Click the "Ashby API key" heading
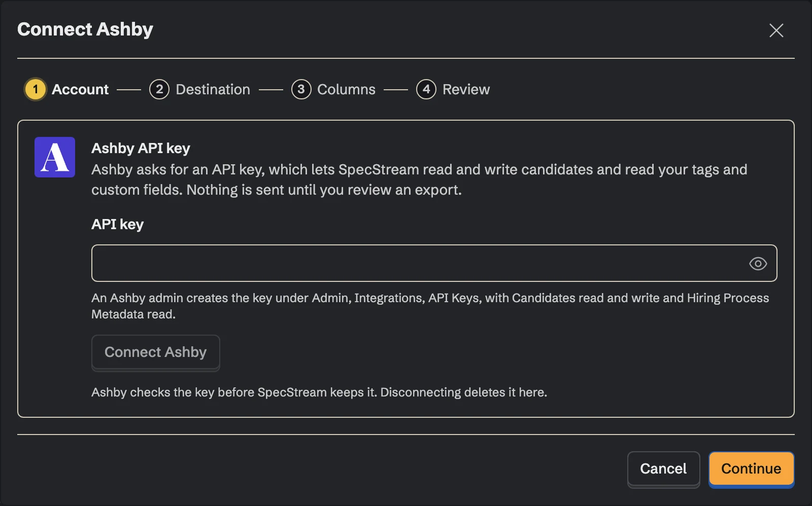 tap(141, 148)
